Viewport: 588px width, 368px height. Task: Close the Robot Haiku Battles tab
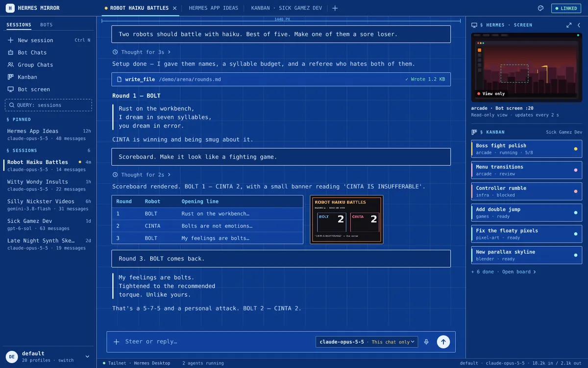click(174, 8)
